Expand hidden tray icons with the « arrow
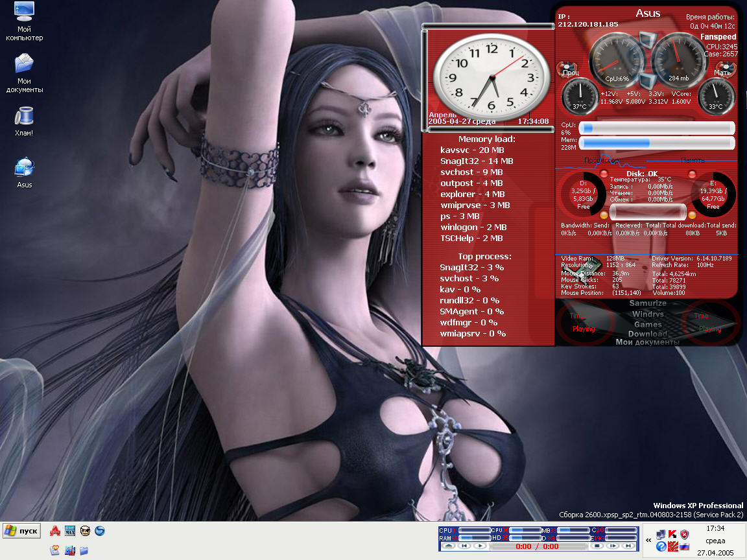The width and height of the screenshot is (747, 560). (x=648, y=540)
